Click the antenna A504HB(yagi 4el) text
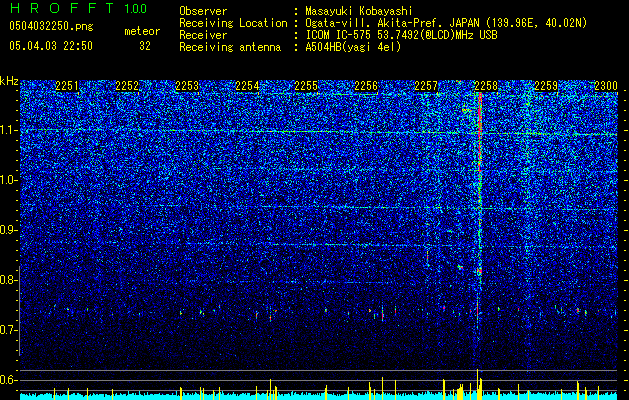This screenshot has width=629, height=400. (353, 47)
